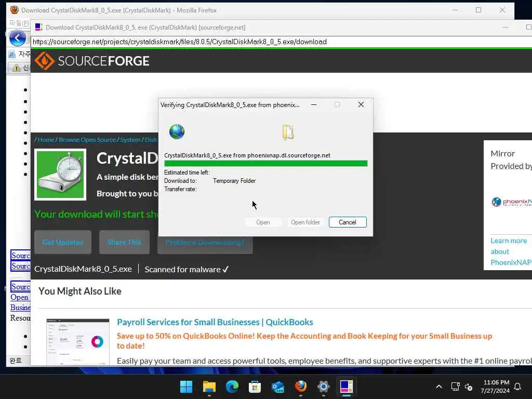Click the QuickBooks ad thumbnail
The image size is (532, 399).
[78, 342]
